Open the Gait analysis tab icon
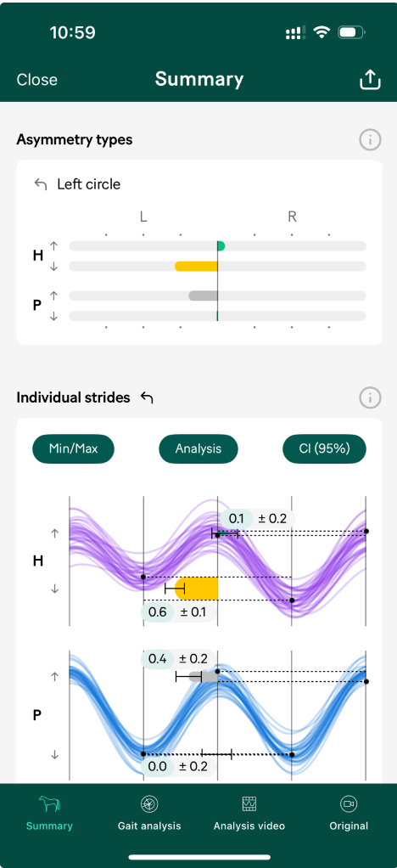Image resolution: width=397 pixels, height=868 pixels. tap(149, 803)
